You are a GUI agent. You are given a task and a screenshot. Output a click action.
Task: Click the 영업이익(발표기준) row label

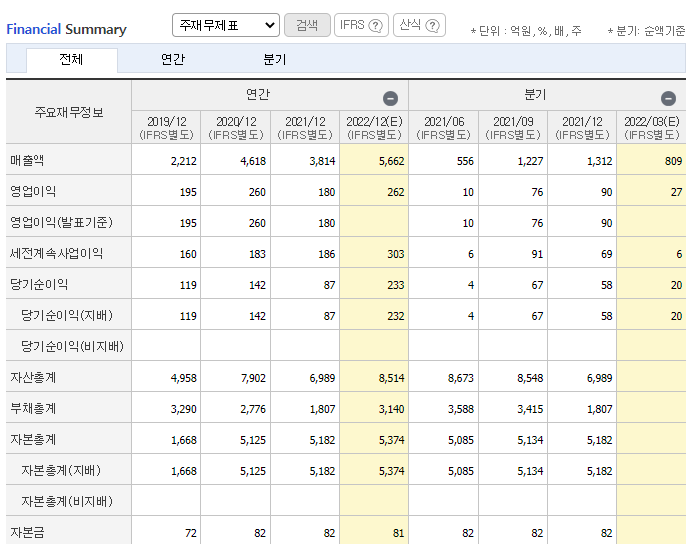click(62, 222)
